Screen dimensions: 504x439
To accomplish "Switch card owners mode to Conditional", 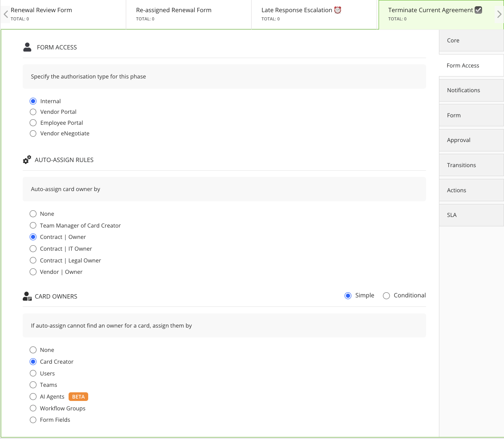I will (386, 295).
